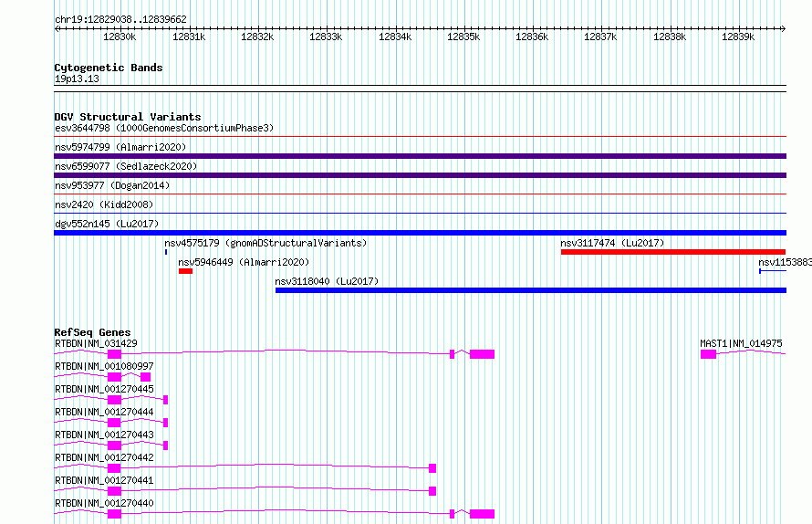Select the 19p13.13 band label

pos(77,79)
